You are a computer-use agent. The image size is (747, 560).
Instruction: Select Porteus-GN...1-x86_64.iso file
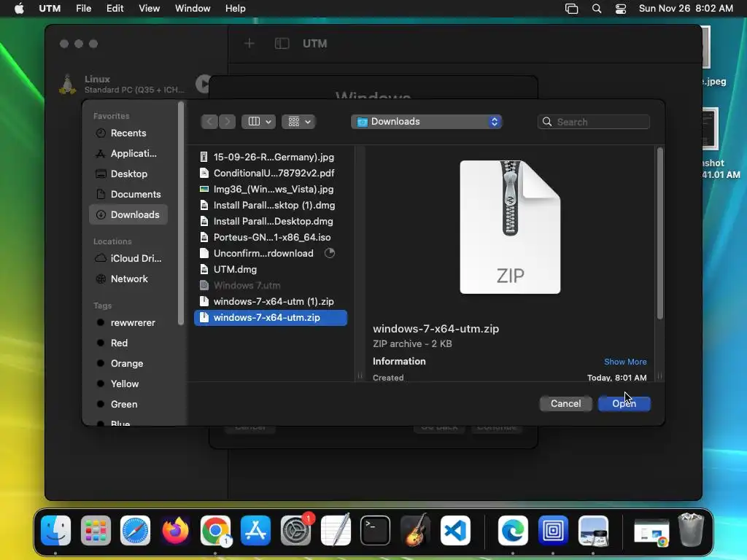[271, 238]
